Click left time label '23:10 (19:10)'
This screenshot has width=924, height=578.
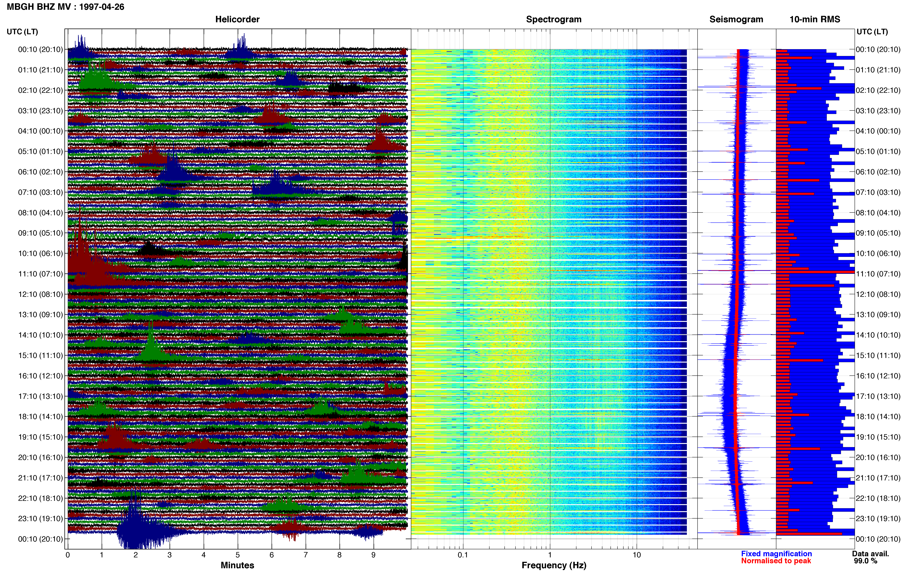point(41,519)
